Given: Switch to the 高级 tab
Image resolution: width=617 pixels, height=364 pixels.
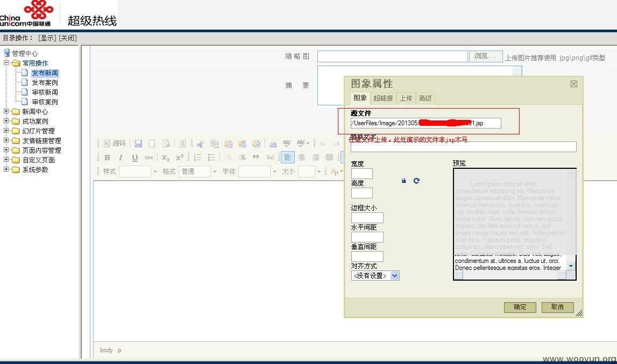Looking at the screenshot, I should click(425, 98).
